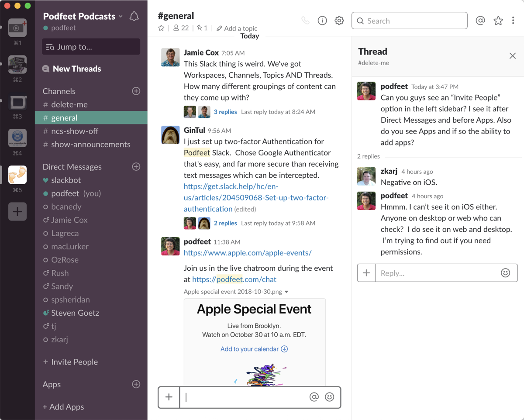Show mentions with the @ header icon
Screen dimensions: 524x420
tap(480, 21)
